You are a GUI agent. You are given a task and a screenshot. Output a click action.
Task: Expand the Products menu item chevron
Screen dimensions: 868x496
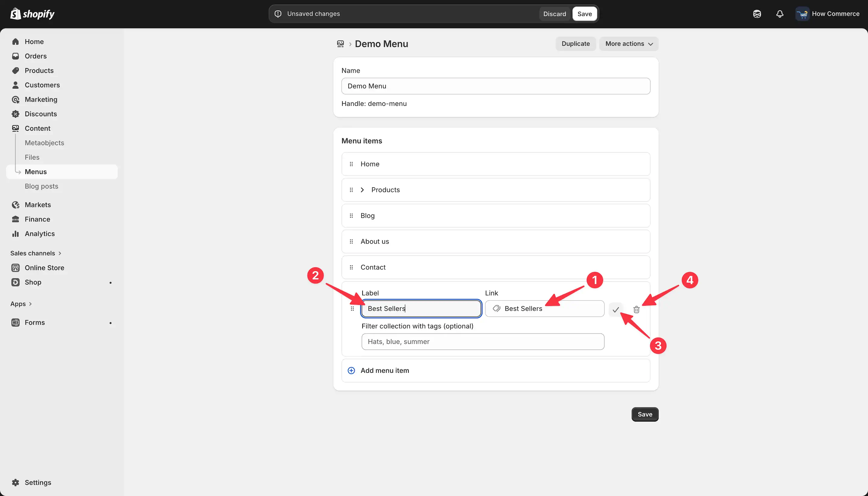point(362,190)
